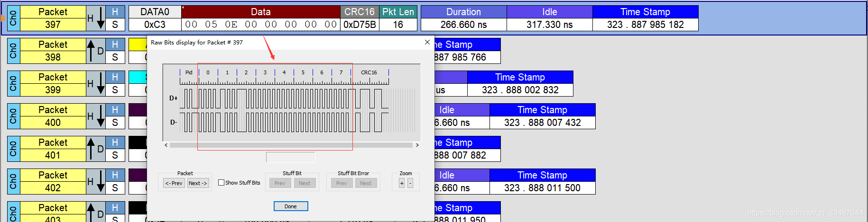Viewport: 868px width, 222px height.
Task: Click the yellow field cell of Packet 398
Action: [x=138, y=44]
